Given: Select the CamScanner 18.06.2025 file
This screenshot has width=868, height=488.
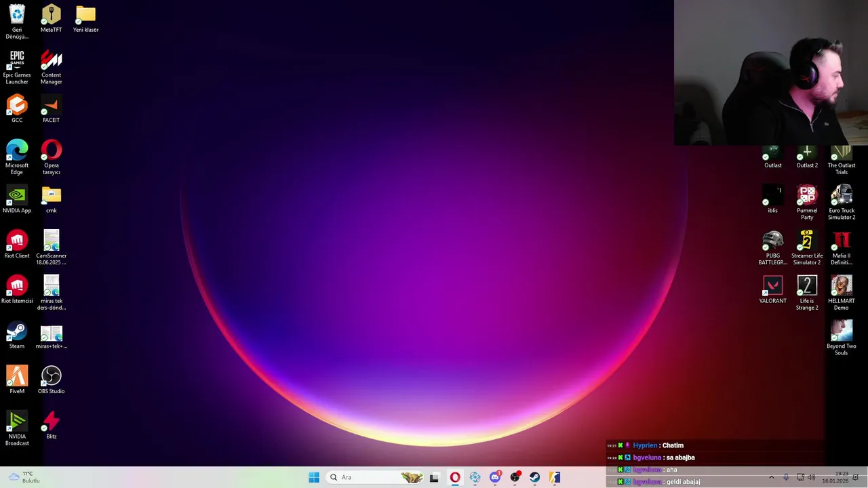Looking at the screenshot, I should click(51, 247).
